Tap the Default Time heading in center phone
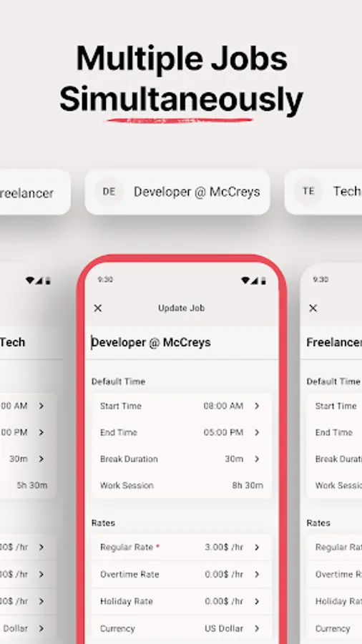The height and width of the screenshot is (644, 362). 118,381
